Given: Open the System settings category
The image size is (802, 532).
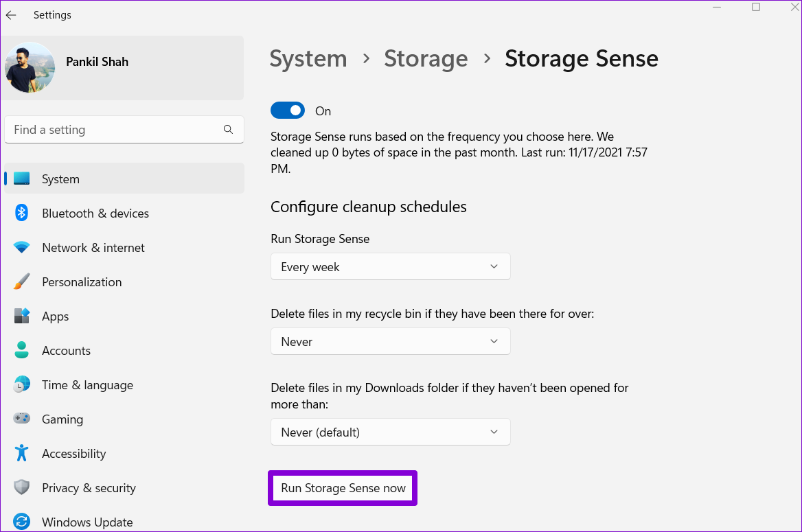Looking at the screenshot, I should [x=124, y=178].
